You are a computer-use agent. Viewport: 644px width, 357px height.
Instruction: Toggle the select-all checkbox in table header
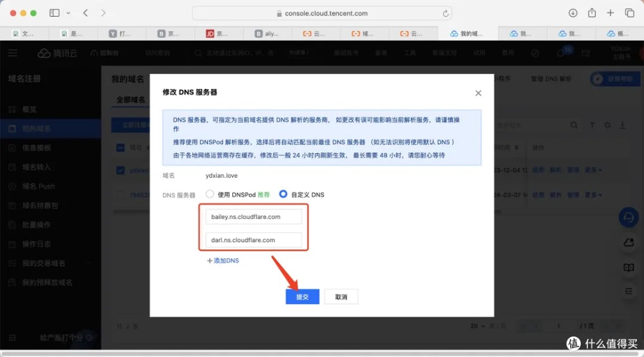(x=120, y=148)
